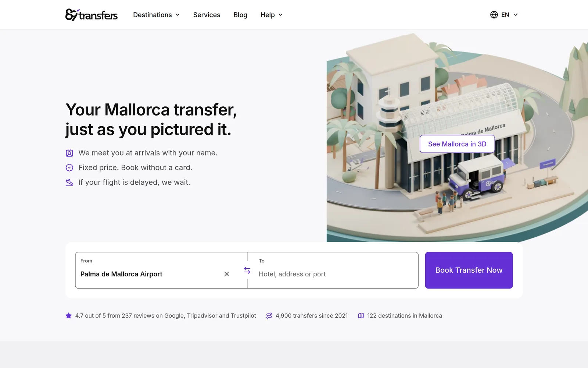Click the globe language icon

pos(494,15)
